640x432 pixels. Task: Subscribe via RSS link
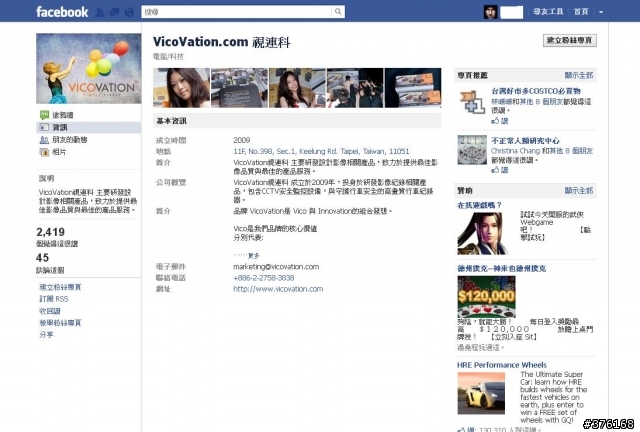tap(54, 299)
